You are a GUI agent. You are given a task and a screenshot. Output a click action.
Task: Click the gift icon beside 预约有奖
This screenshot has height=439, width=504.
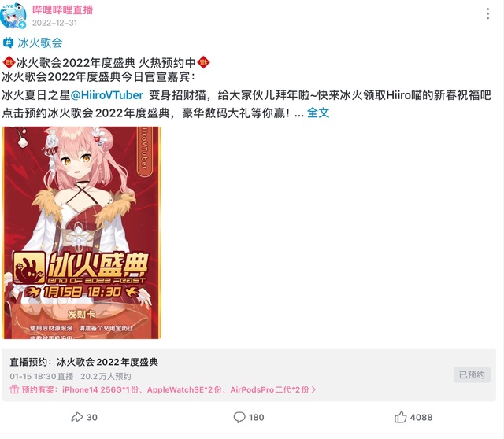[x=14, y=389]
